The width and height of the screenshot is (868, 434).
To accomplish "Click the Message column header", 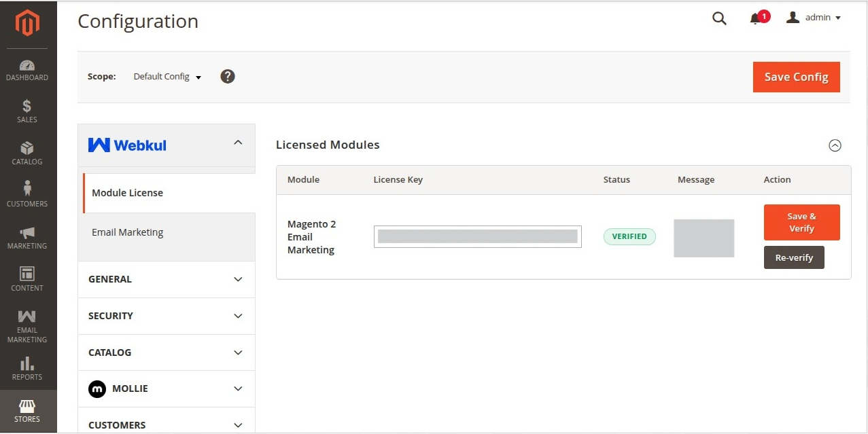I will (x=696, y=180).
